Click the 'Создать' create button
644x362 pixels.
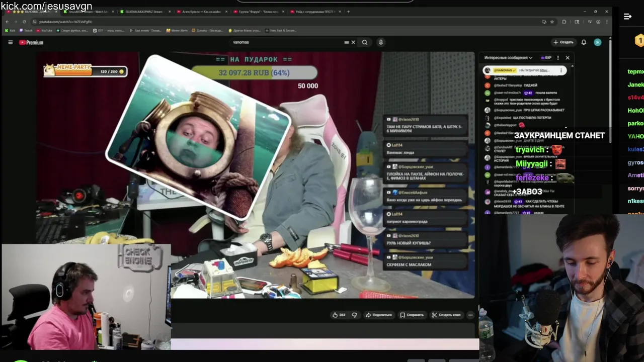pos(563,42)
